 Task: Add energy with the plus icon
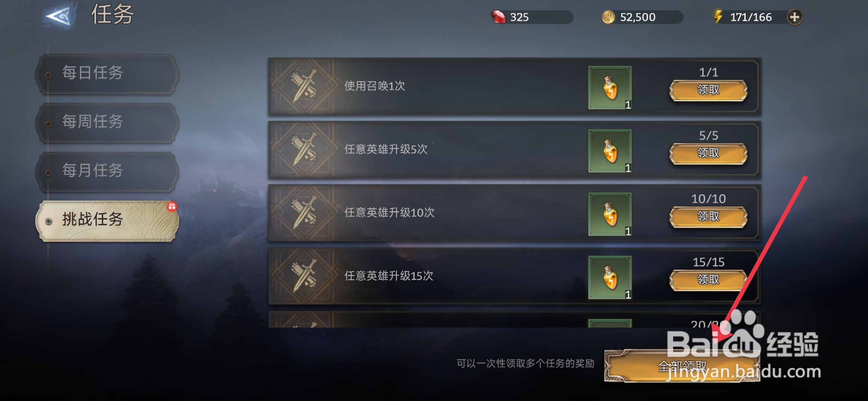[795, 17]
